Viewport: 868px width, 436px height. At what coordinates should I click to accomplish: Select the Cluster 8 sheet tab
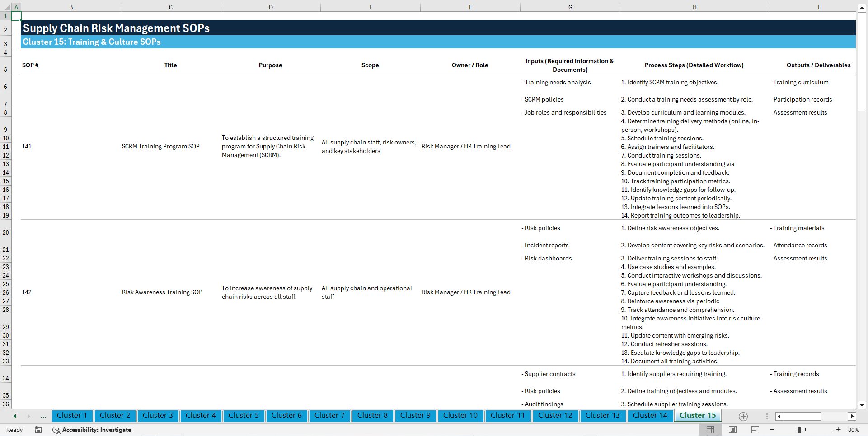tap(372, 416)
